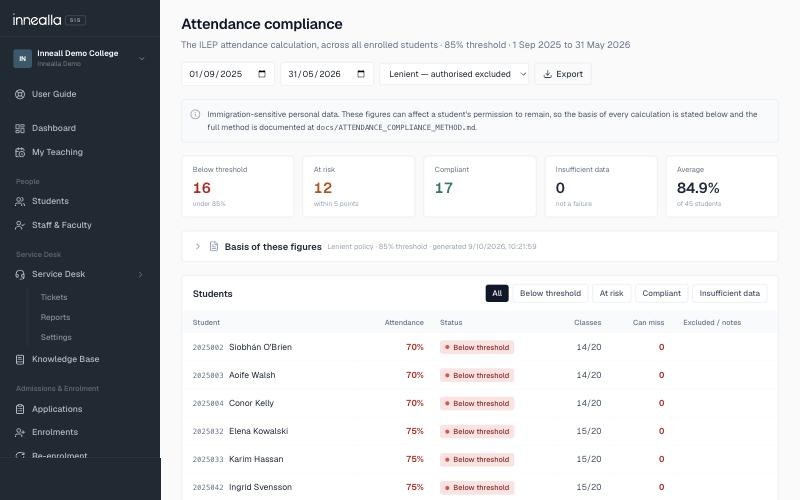
Task: Click the Student column header
Action: [206, 322]
